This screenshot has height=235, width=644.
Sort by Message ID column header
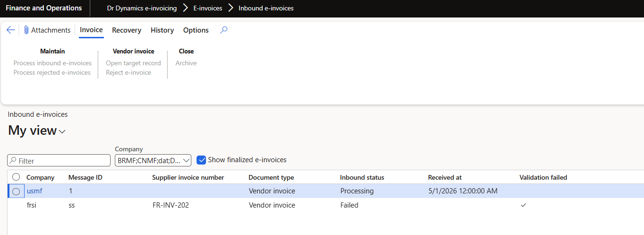(x=86, y=177)
